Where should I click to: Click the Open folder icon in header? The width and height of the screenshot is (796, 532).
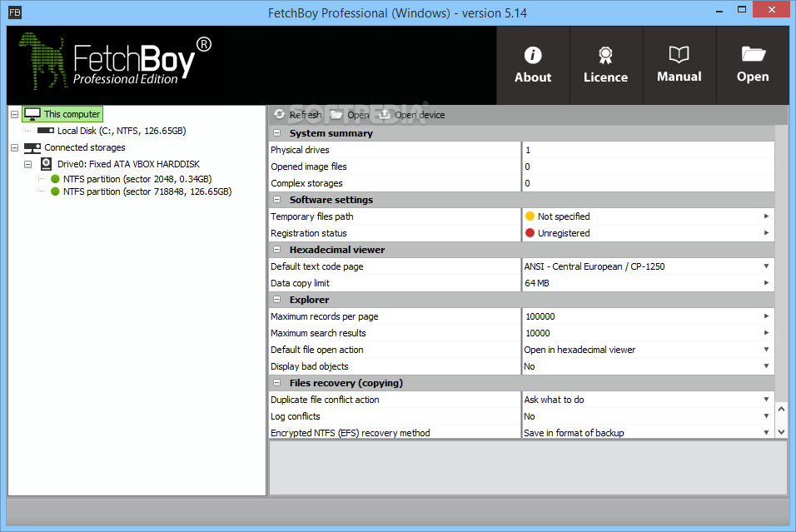pyautogui.click(x=753, y=53)
